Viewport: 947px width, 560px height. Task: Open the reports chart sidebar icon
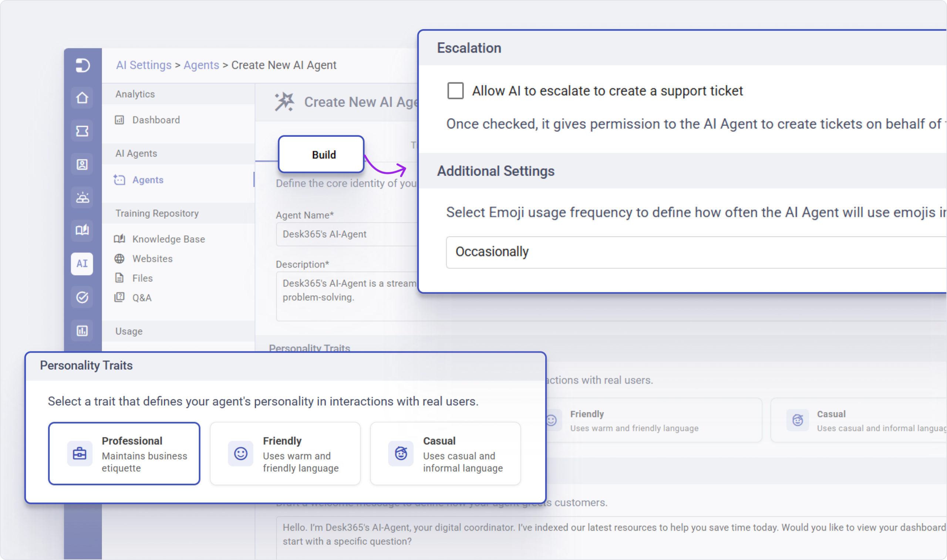82,331
